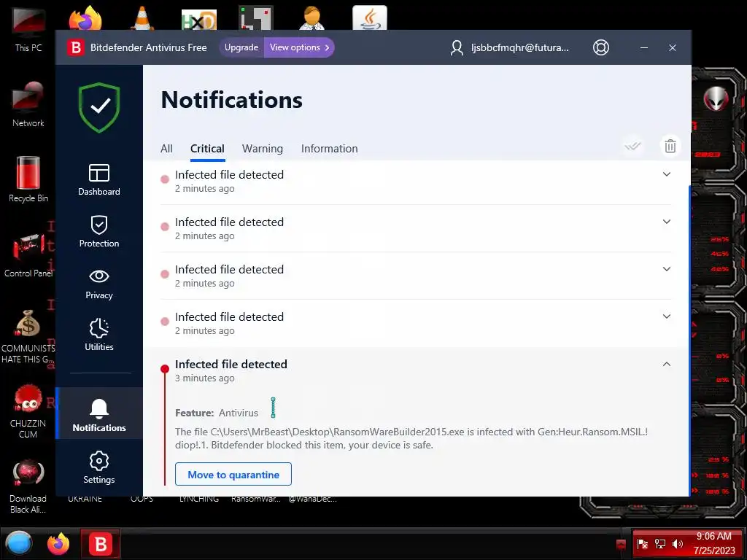
Task: Open Download Black Ali... desktop icon
Action: (28, 486)
